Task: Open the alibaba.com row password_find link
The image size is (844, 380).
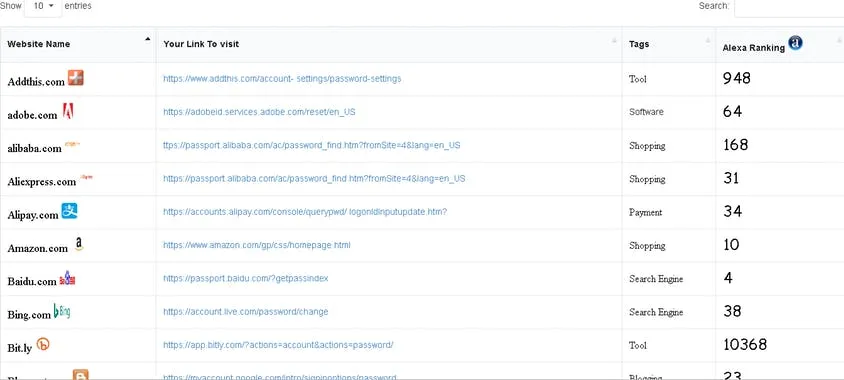Action: point(312,145)
